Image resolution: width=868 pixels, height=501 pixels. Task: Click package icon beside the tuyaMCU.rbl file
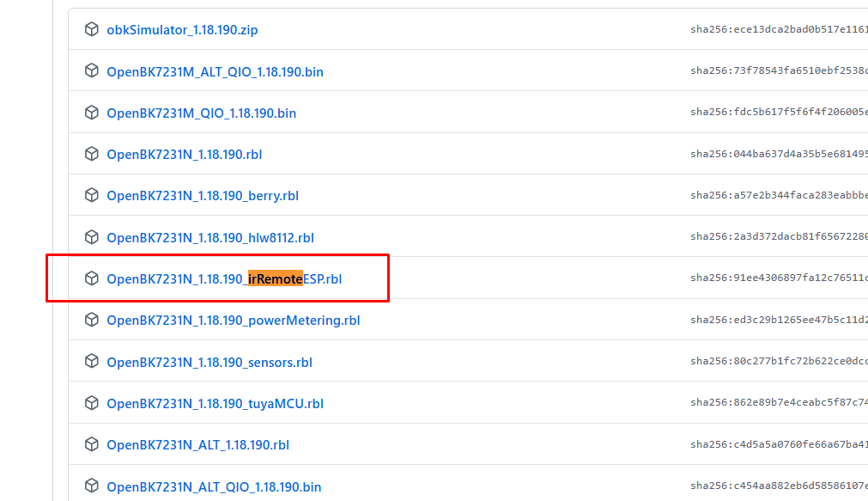[91, 403]
